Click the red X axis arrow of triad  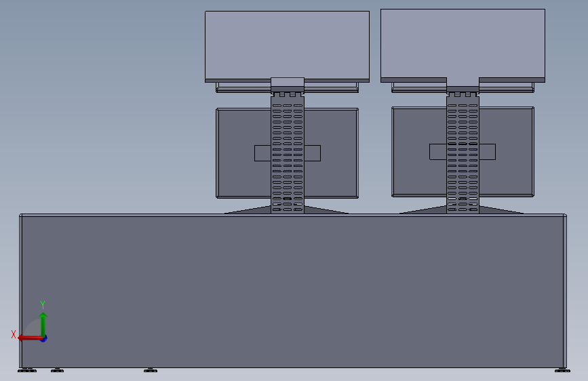click(30, 338)
